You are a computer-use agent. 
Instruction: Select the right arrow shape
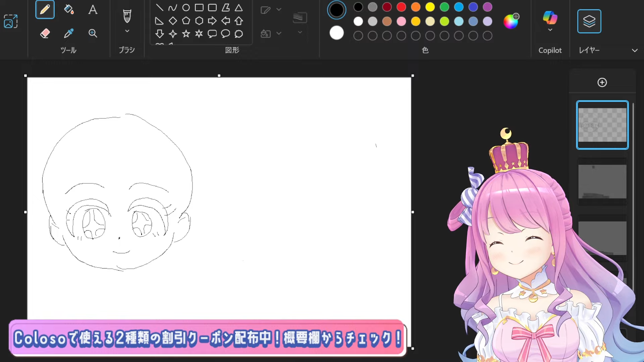click(212, 21)
